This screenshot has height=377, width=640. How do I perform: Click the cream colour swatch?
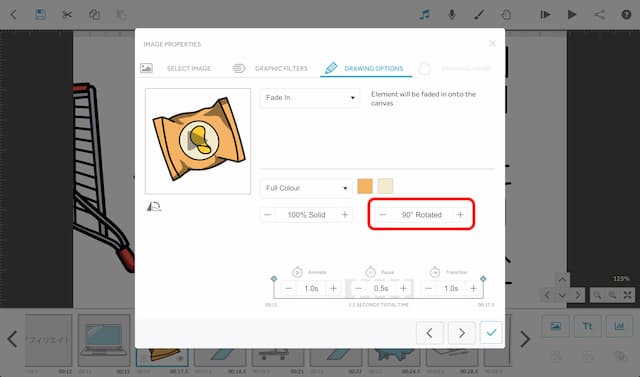pyautogui.click(x=385, y=186)
